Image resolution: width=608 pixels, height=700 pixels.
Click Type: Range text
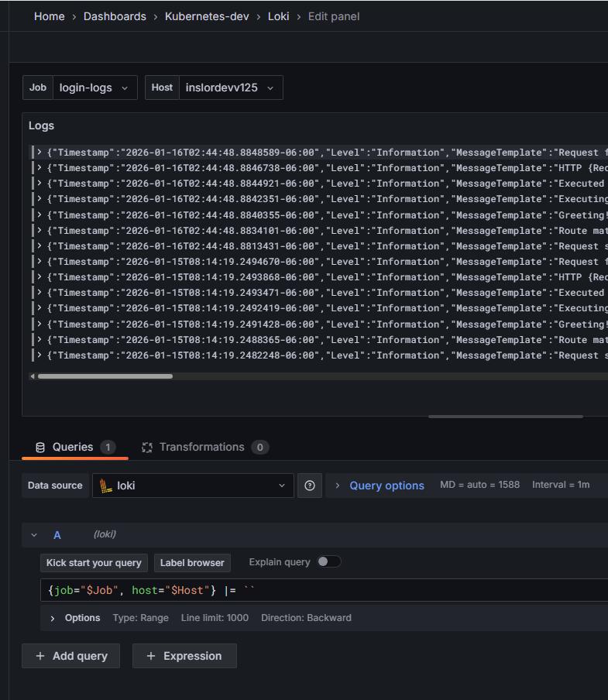click(x=141, y=618)
